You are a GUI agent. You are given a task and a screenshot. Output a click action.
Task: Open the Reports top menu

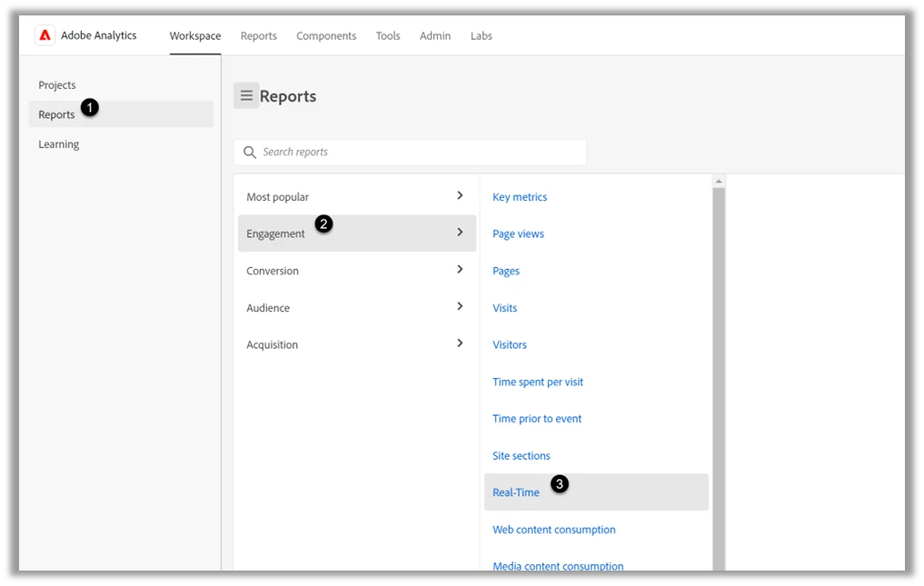click(x=259, y=36)
